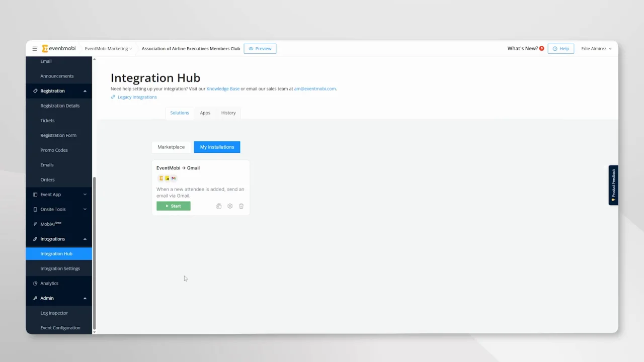Collapse the Integrations section chevron
The image size is (644, 362).
(85, 239)
